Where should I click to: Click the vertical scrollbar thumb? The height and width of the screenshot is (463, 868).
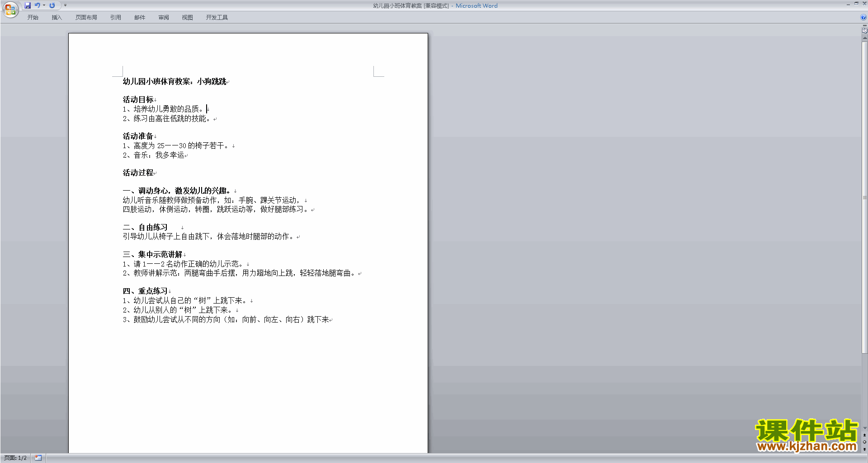coord(864,197)
